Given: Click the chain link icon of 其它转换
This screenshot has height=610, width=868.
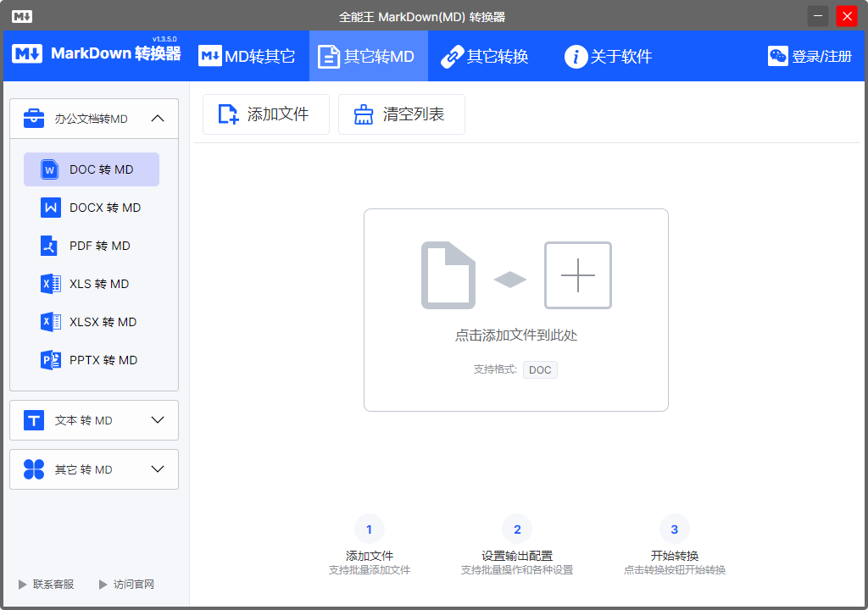Looking at the screenshot, I should (x=453, y=57).
